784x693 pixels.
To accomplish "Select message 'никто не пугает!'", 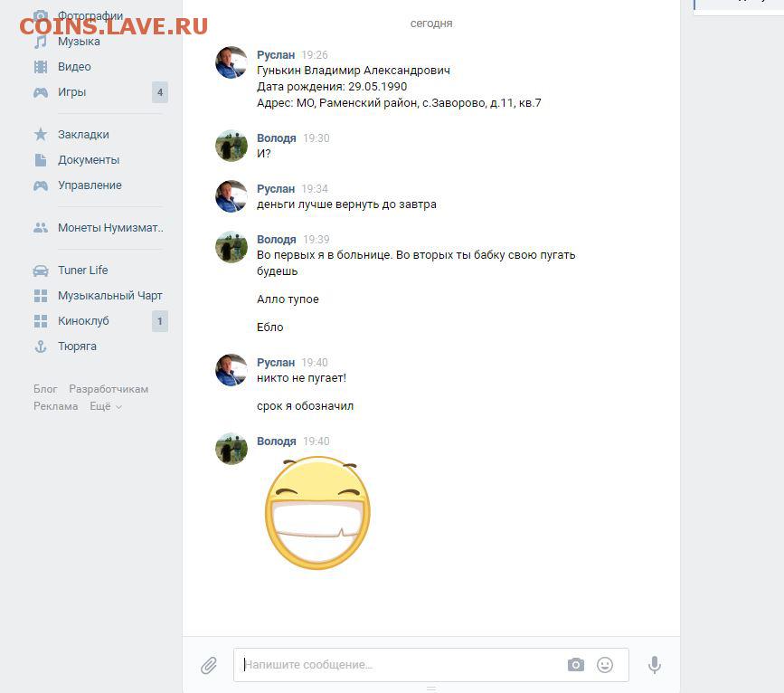I will tap(301, 378).
